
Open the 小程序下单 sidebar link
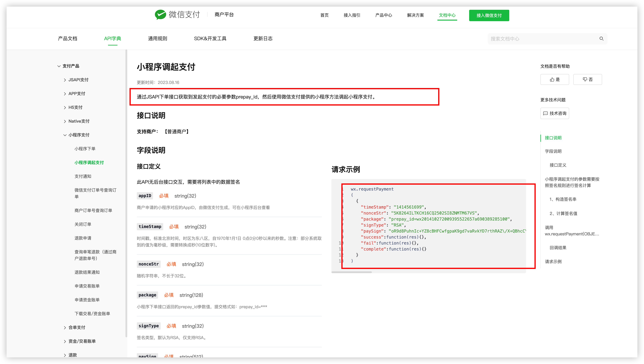tap(85, 149)
